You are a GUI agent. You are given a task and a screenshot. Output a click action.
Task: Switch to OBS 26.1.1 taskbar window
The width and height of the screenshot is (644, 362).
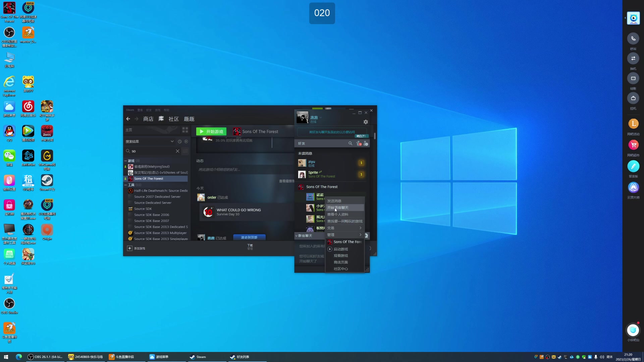coord(46,357)
